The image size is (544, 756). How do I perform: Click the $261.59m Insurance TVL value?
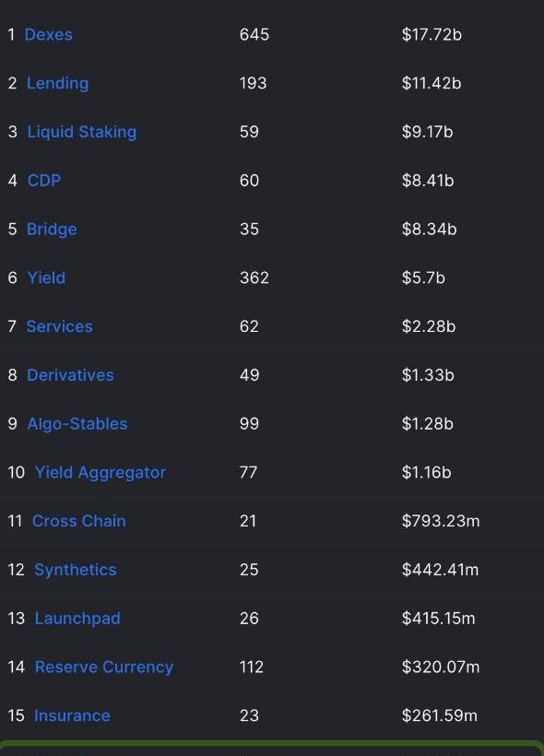pyautogui.click(x=439, y=715)
